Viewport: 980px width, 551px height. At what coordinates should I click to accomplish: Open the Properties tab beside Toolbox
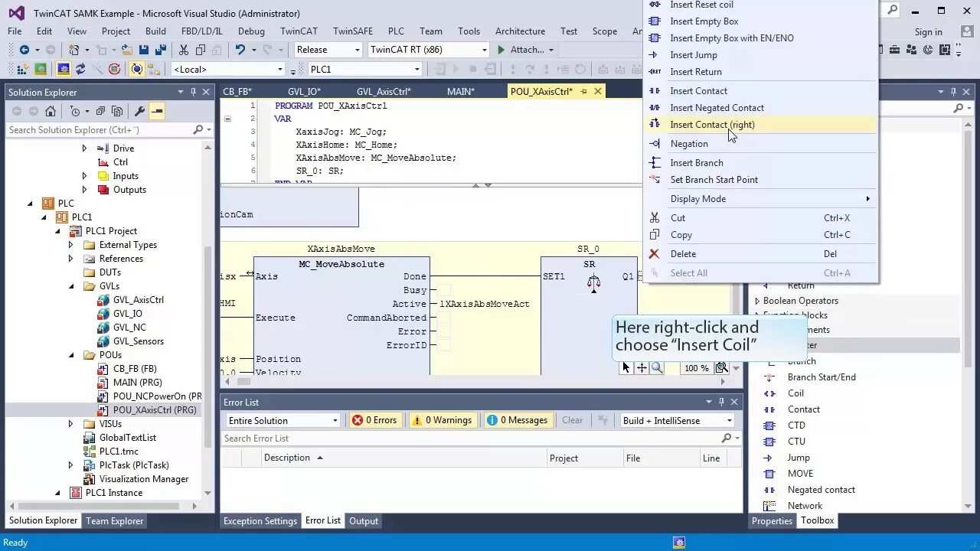click(772, 521)
